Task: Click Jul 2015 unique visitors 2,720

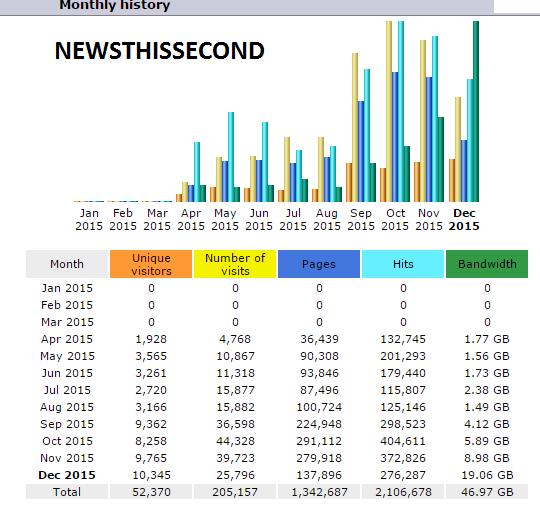Action: pos(151,390)
